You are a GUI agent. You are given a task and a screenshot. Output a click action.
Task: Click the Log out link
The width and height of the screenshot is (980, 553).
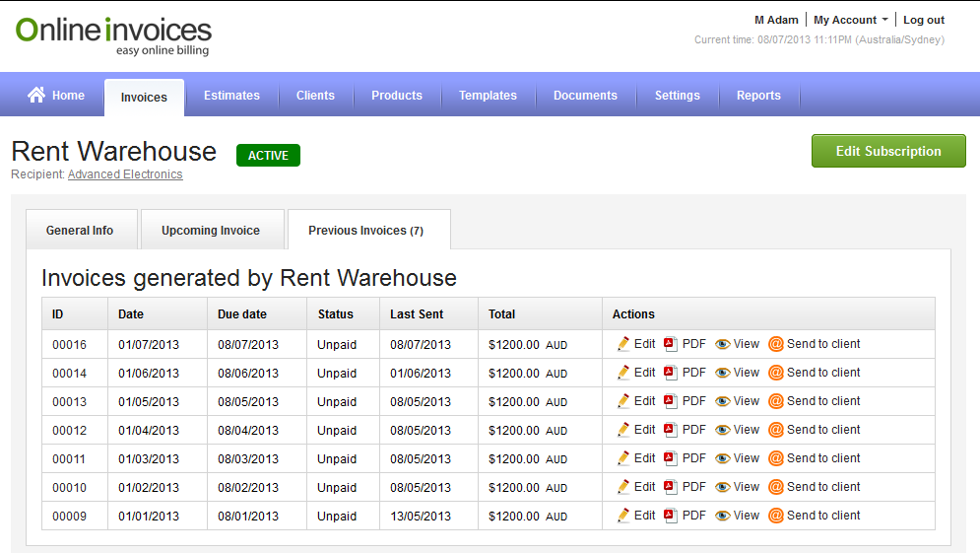[924, 20]
